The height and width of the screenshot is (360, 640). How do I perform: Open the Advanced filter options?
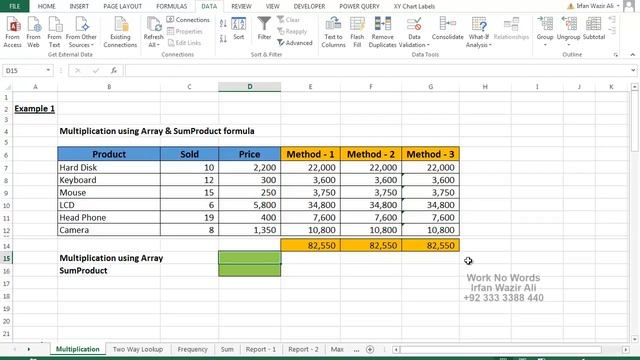click(295, 42)
